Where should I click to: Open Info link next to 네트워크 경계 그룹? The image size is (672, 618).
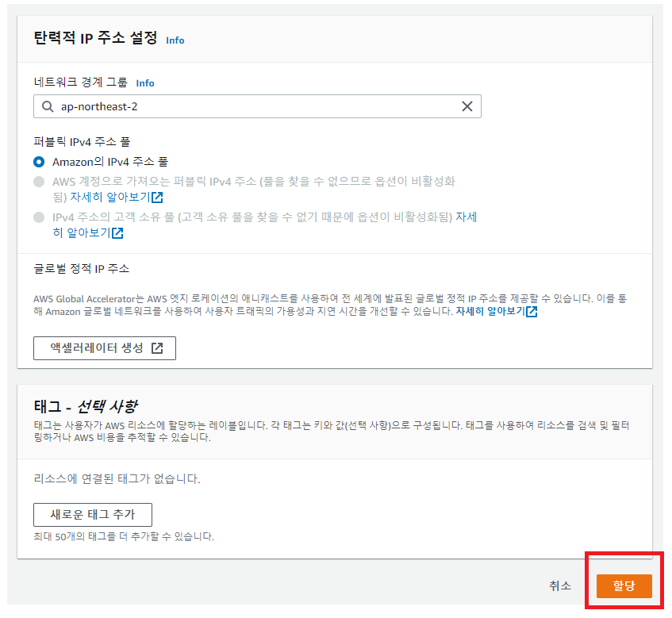tap(145, 83)
